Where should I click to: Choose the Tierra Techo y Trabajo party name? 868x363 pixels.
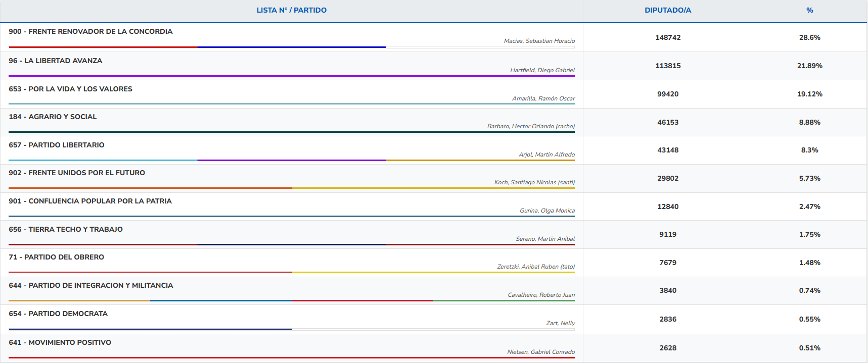[x=66, y=229]
